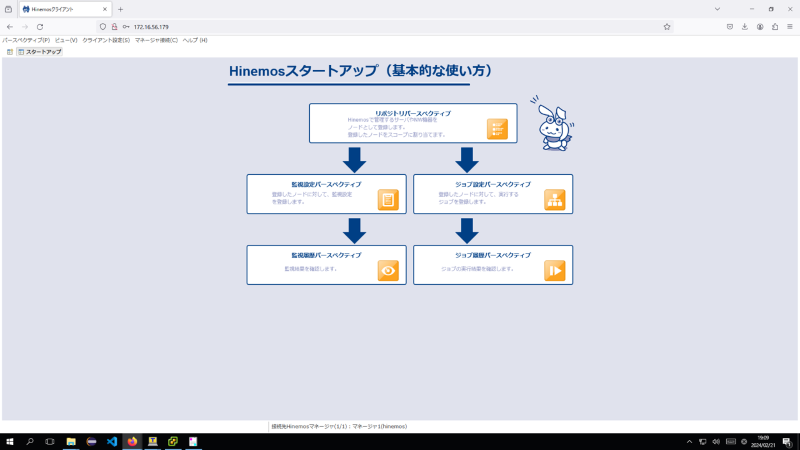Image resolution: width=800 pixels, height=450 pixels.
Task: Open the ヘルプ(H) menu
Action: [195, 40]
